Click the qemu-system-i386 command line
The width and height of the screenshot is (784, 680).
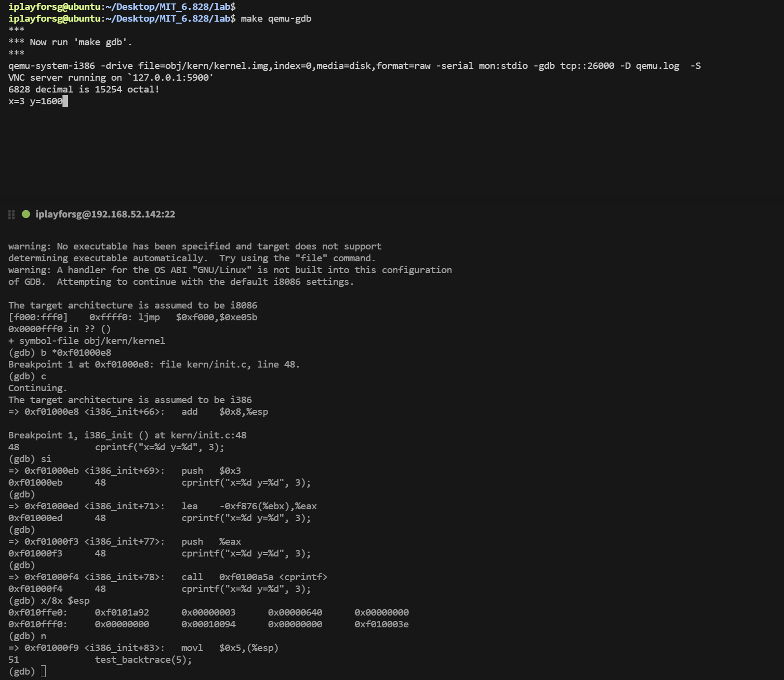pos(354,66)
